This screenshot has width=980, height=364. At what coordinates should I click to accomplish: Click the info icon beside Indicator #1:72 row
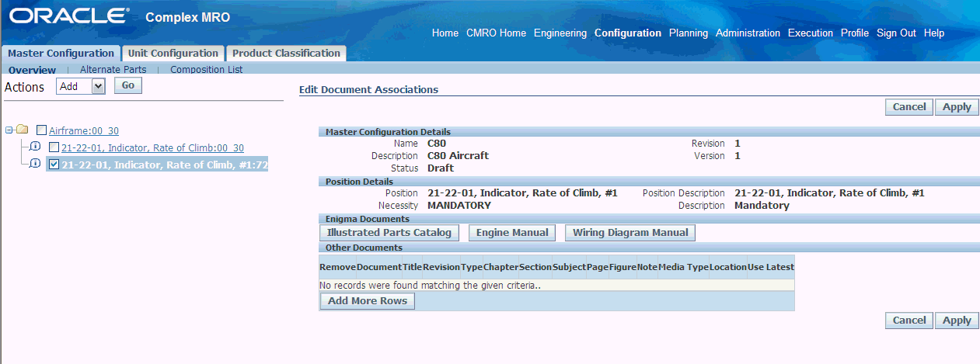coord(35,164)
